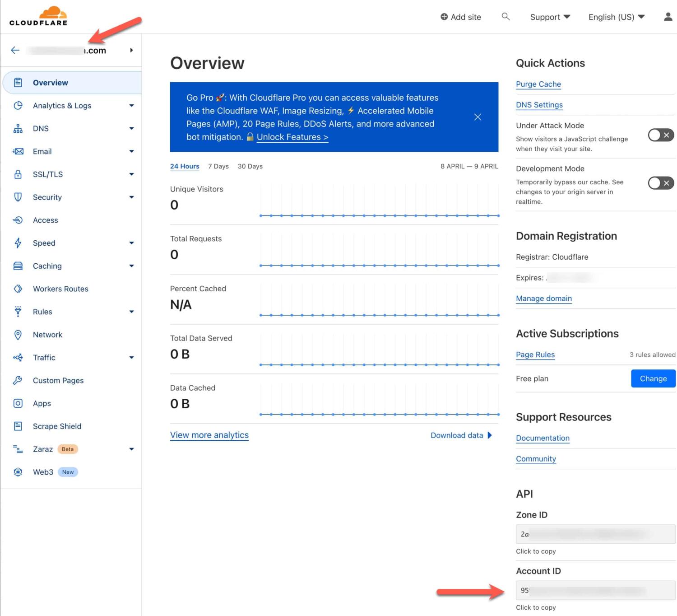The image size is (677, 616).
Task: Open the English (US) language dropdown
Action: point(616,17)
